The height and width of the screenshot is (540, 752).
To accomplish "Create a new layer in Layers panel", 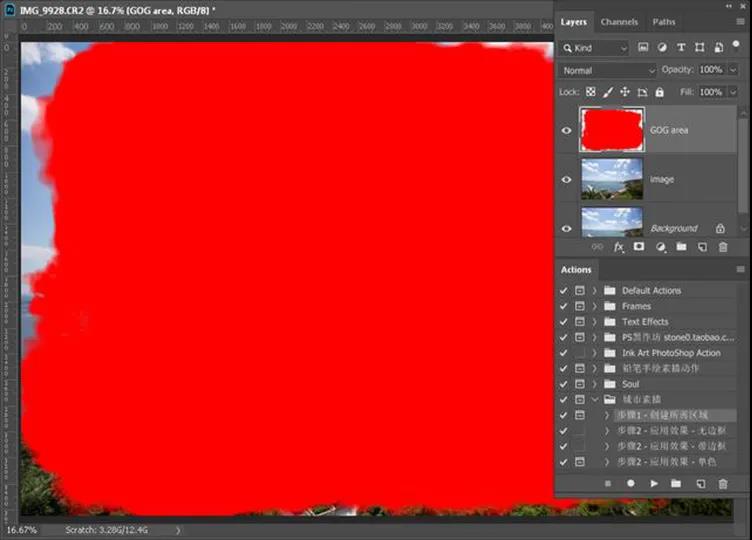I will [x=702, y=247].
